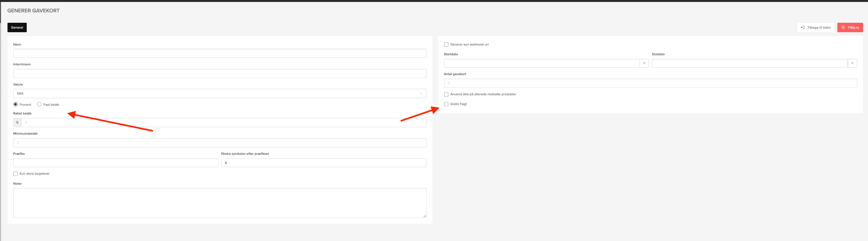Image resolution: width=868 pixels, height=241 pixels.
Task: Click into the Antal gavekort field
Action: click(x=650, y=83)
